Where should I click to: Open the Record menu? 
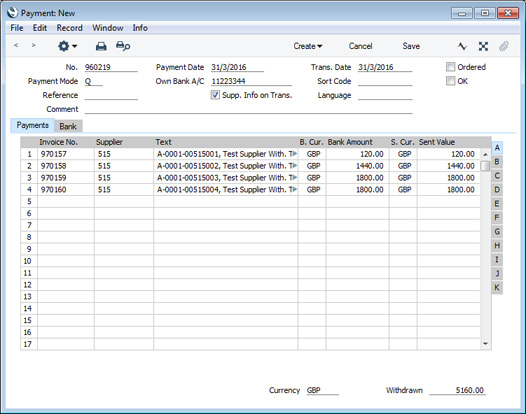pos(69,28)
